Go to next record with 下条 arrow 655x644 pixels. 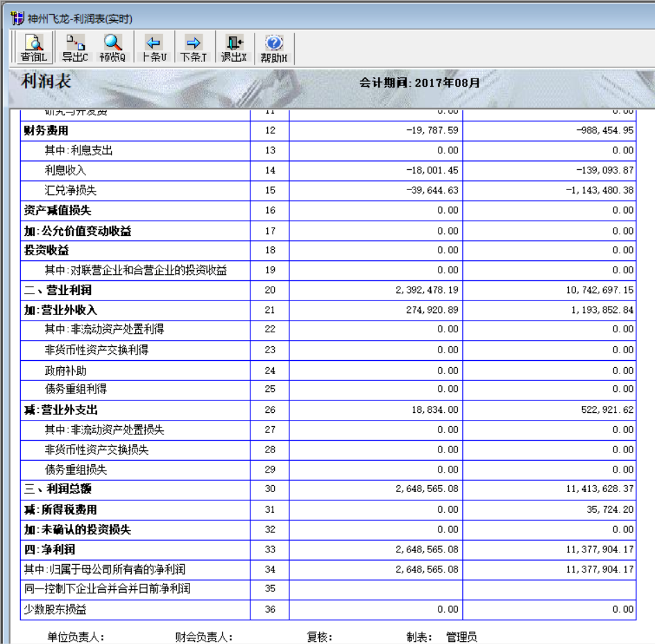click(x=194, y=48)
